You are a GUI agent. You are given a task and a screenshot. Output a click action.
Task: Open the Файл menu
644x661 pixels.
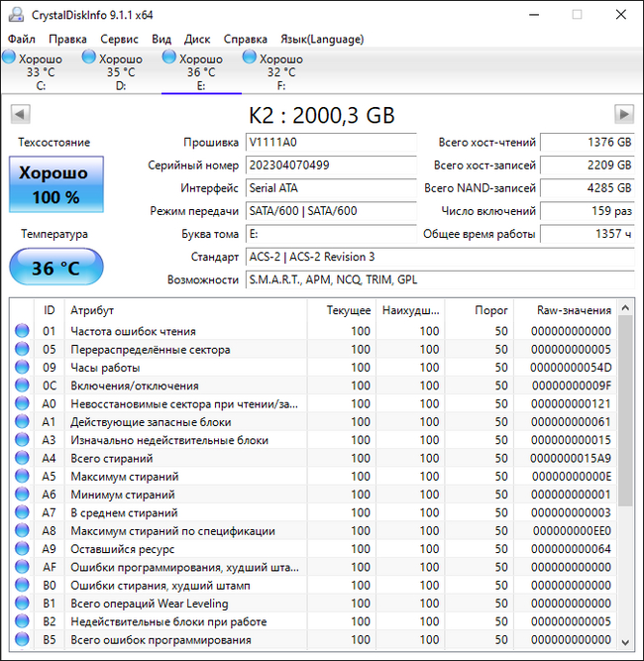[x=21, y=39]
